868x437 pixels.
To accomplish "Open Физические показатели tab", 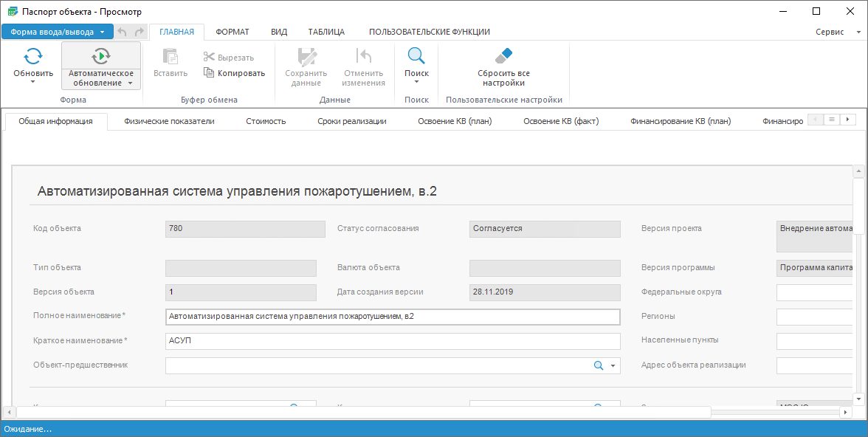I will pos(169,121).
